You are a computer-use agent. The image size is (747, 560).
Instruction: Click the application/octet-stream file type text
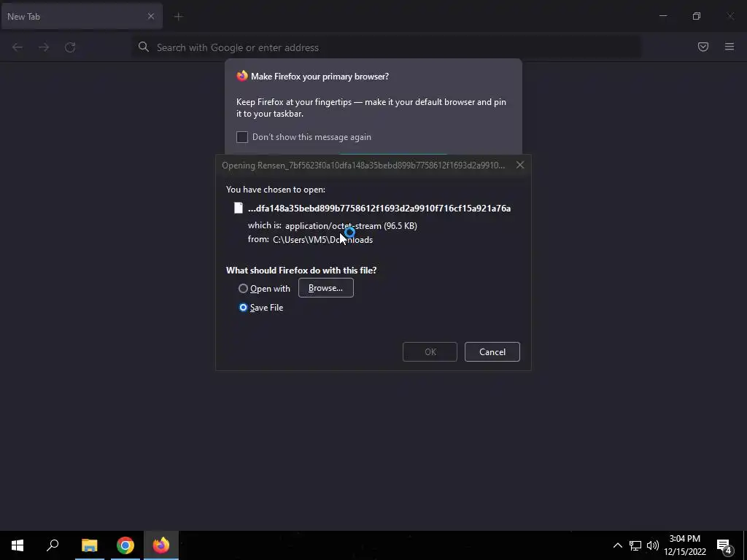pos(351,226)
